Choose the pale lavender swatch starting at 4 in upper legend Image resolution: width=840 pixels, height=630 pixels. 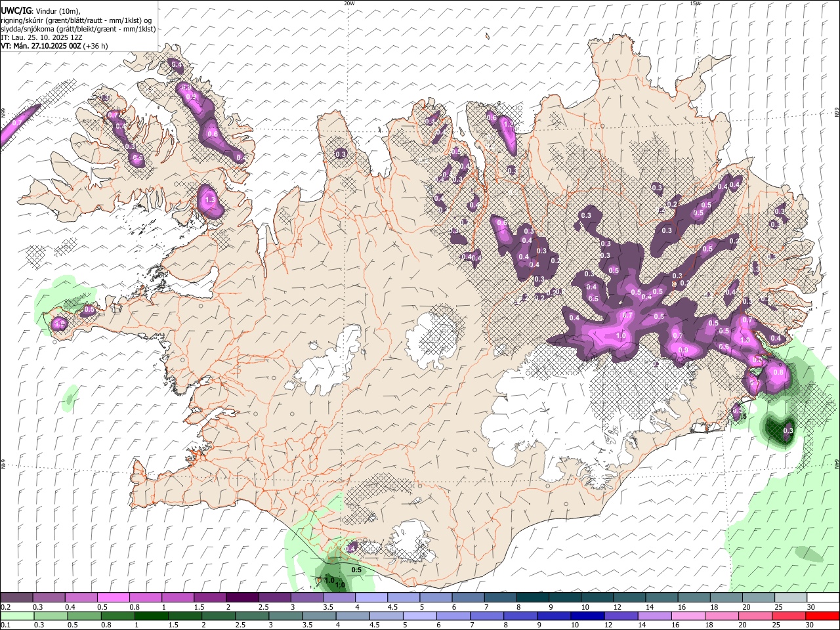tap(370, 598)
